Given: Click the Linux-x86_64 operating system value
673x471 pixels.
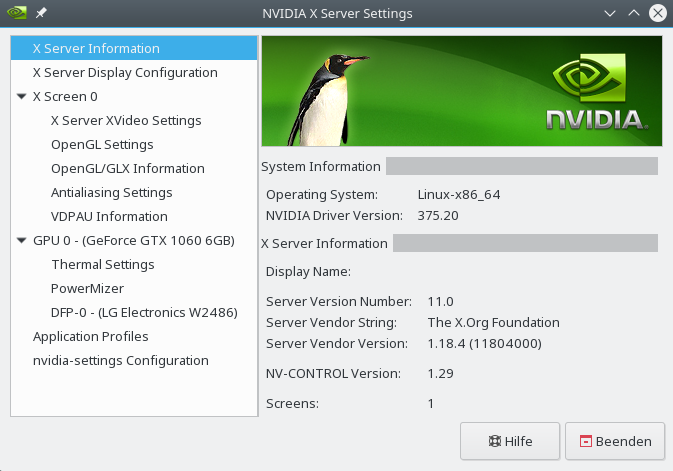Looking at the screenshot, I should pyautogui.click(x=459, y=195).
